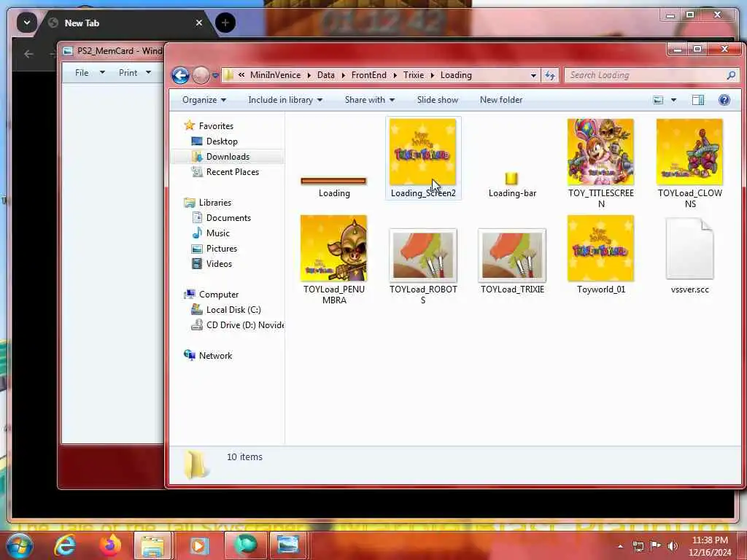Image resolution: width=747 pixels, height=560 pixels.
Task: Select Trixie in the address breadcrumb
Action: (414, 75)
